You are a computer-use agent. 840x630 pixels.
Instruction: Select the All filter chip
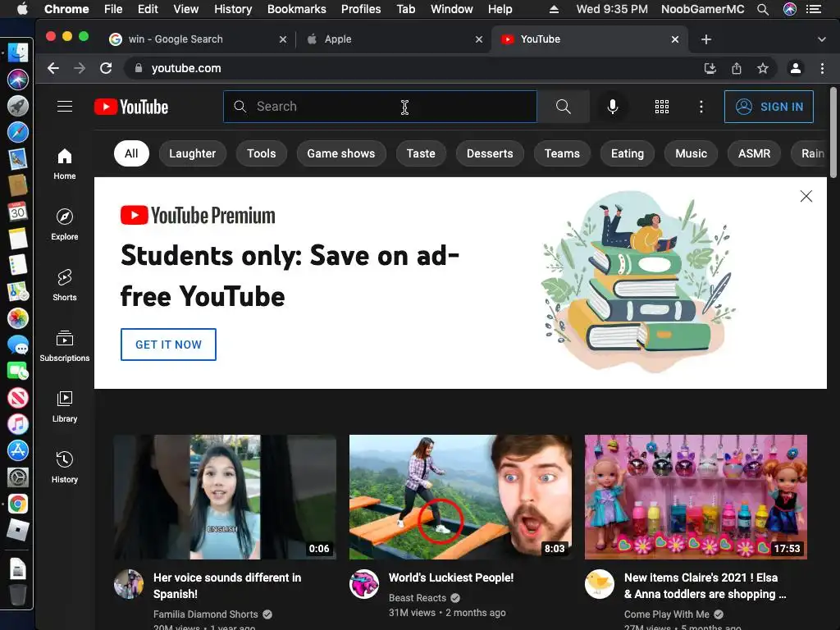pyautogui.click(x=131, y=153)
